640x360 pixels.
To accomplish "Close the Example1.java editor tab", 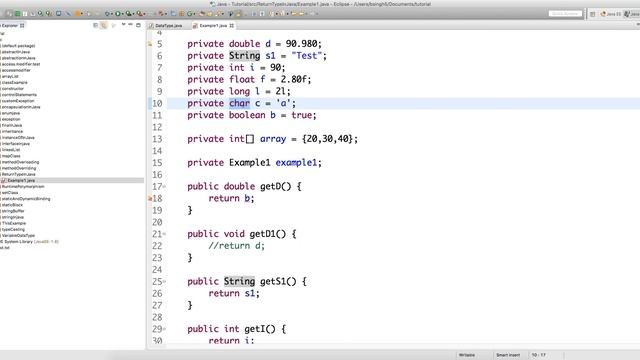I will [231, 26].
